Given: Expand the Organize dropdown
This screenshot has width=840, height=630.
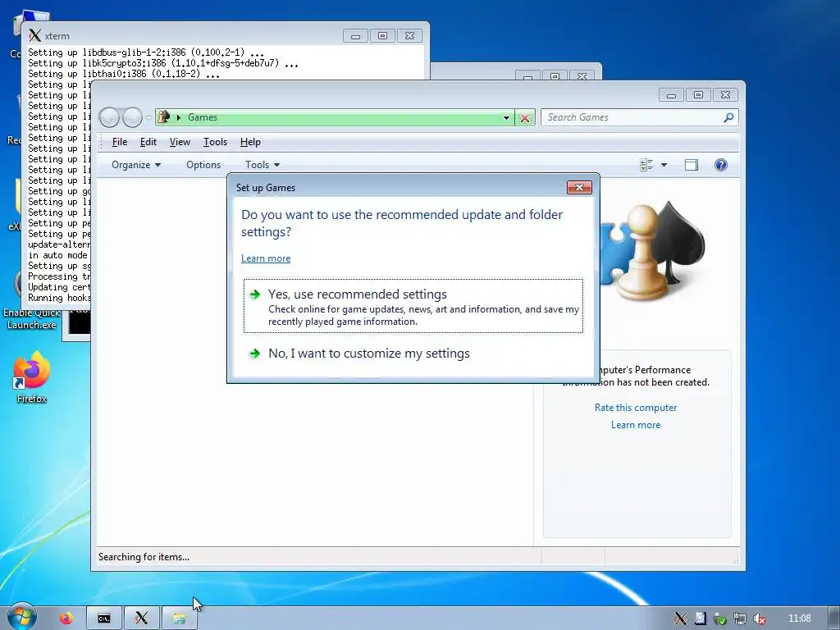Looking at the screenshot, I should (136, 165).
